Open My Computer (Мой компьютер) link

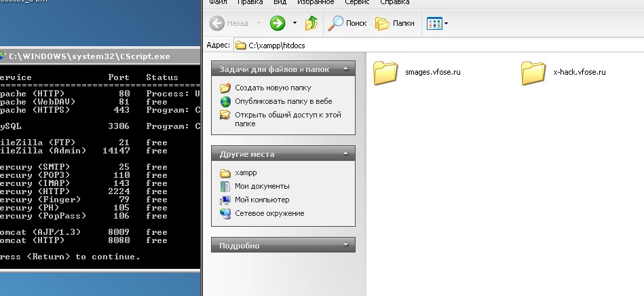pos(262,200)
